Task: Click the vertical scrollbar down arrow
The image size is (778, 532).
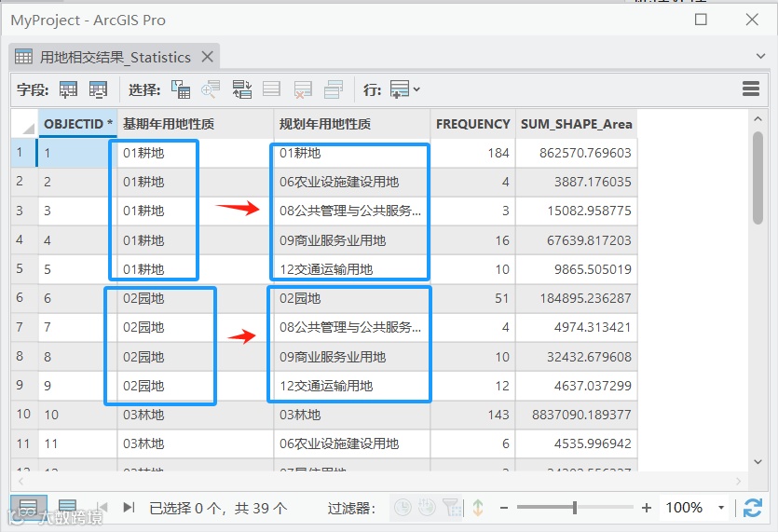Action: (758, 462)
